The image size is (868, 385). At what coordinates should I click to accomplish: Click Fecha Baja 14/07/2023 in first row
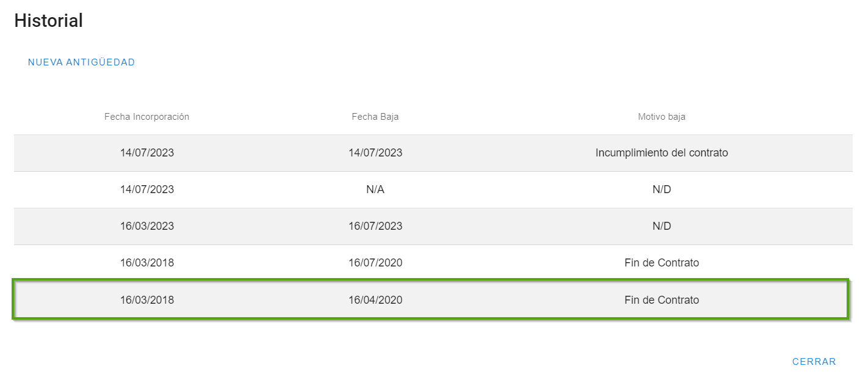[x=375, y=153]
